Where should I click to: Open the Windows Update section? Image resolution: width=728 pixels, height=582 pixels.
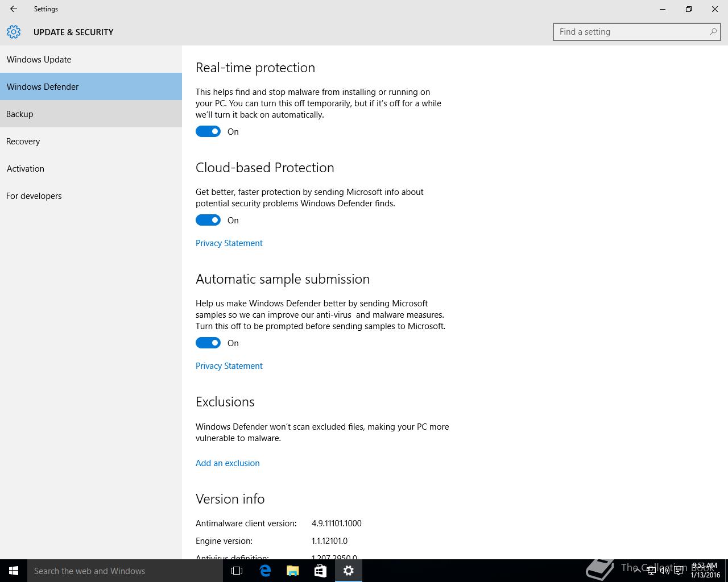click(91, 59)
